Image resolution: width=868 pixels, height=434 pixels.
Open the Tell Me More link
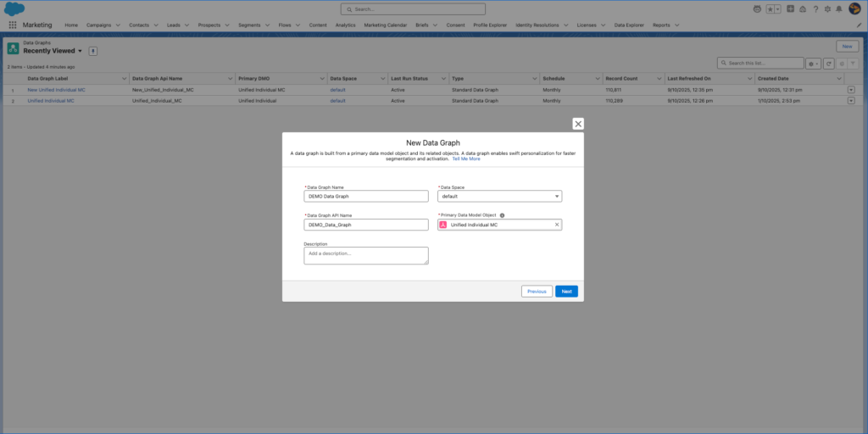coord(465,159)
